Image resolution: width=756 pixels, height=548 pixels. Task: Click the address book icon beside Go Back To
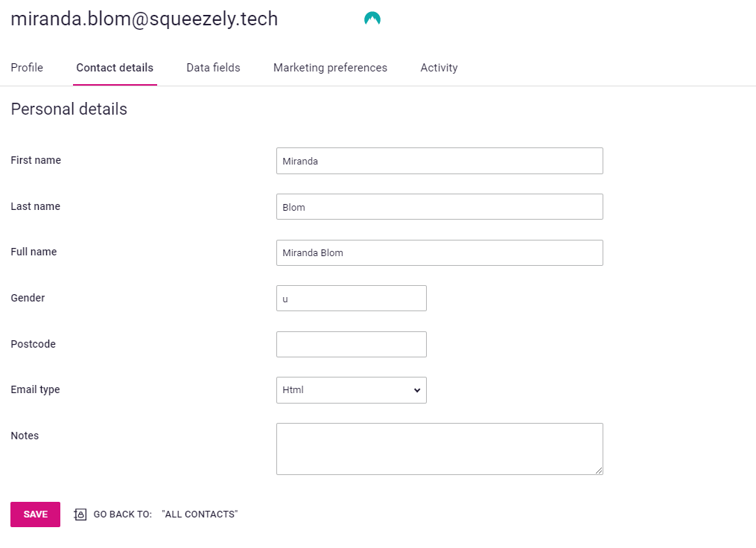click(x=80, y=514)
